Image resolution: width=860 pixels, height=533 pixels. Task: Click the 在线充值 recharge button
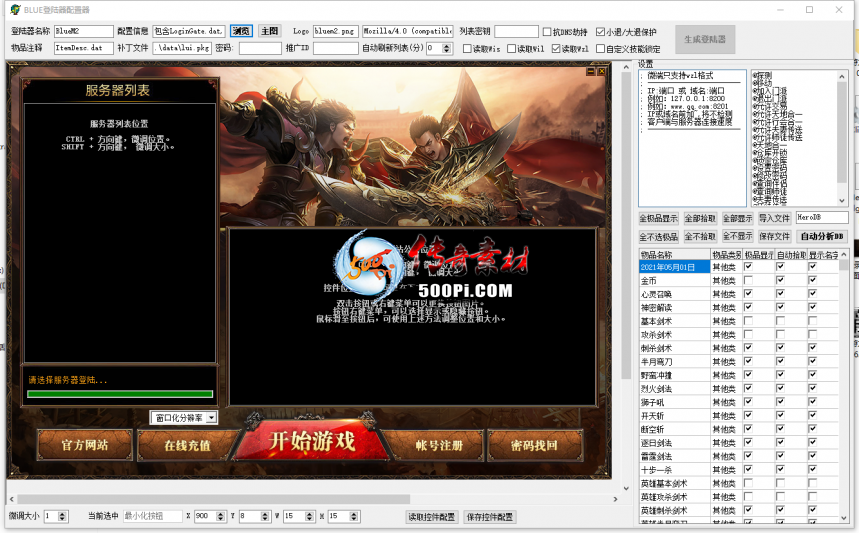187,445
